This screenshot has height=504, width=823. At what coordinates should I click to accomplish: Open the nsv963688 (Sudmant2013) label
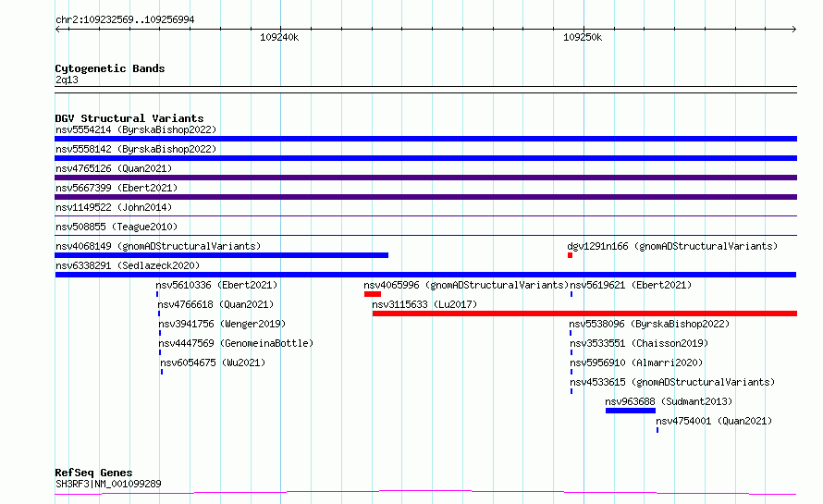tap(669, 401)
